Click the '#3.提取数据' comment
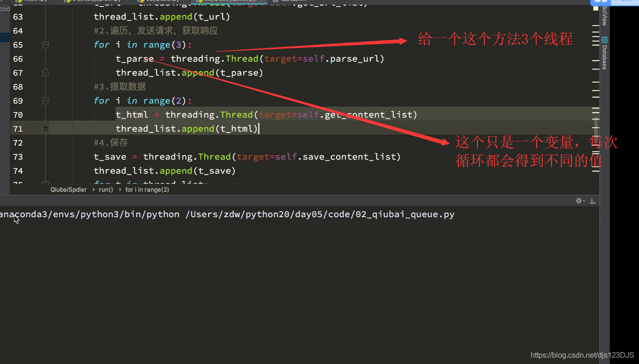Image resolution: width=639 pixels, height=364 pixels. point(119,87)
